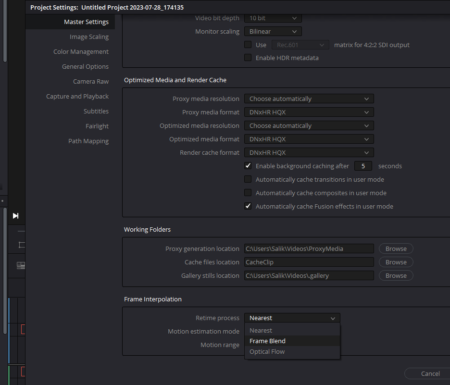
Task: Collapse the Retime process dropdown
Action: pos(292,318)
